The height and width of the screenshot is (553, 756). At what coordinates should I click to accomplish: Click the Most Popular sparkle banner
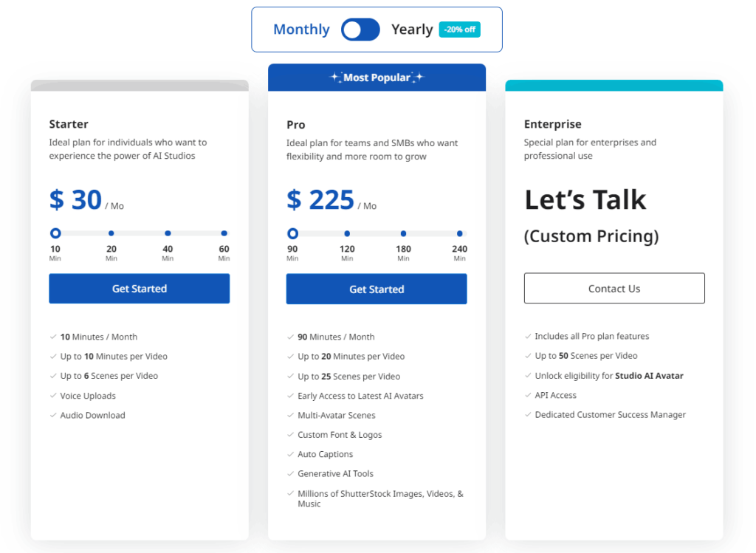377,78
